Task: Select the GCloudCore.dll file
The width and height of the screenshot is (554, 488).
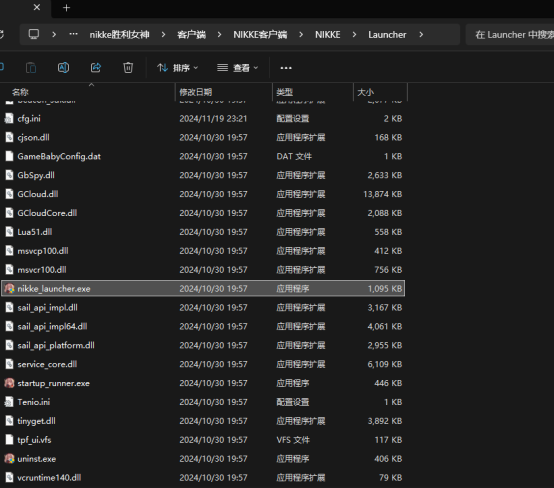Action: pos(203,213)
